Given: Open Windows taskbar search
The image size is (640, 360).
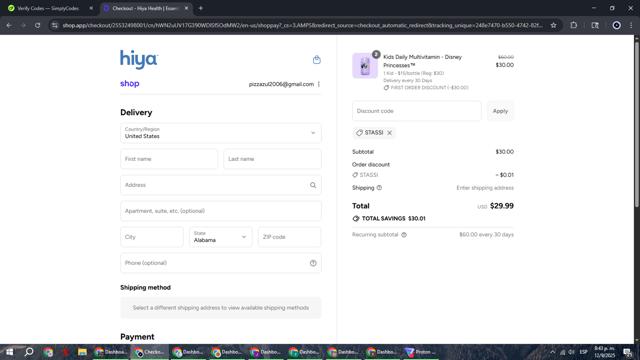Looking at the screenshot, I should [29, 352].
